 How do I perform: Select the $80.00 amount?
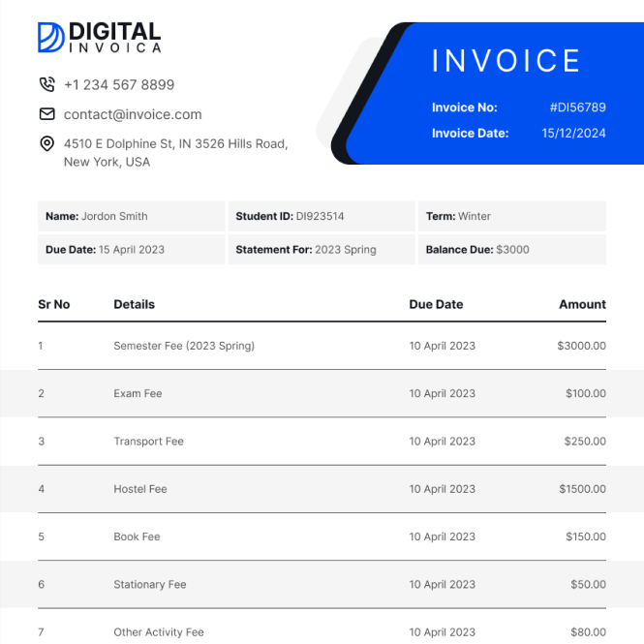(588, 632)
